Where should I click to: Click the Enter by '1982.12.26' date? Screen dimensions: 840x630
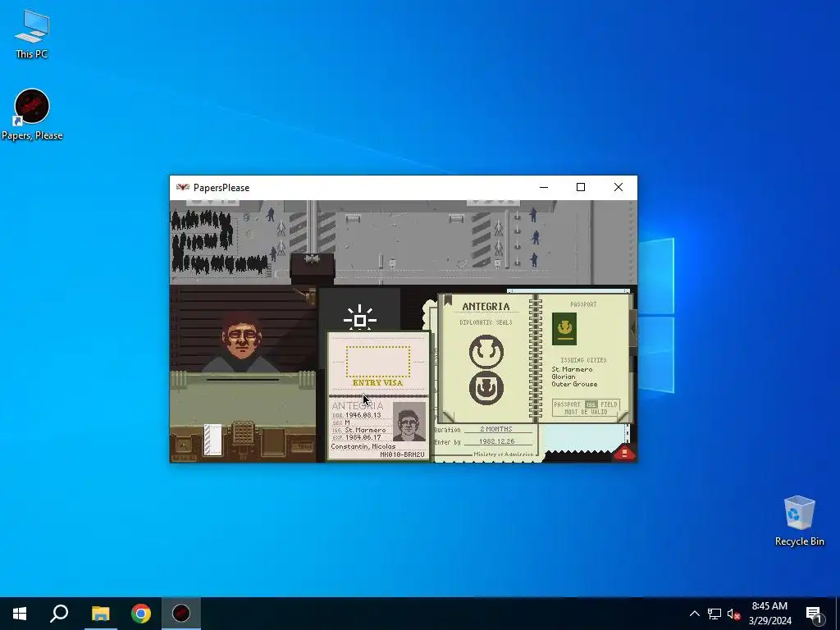(496, 441)
